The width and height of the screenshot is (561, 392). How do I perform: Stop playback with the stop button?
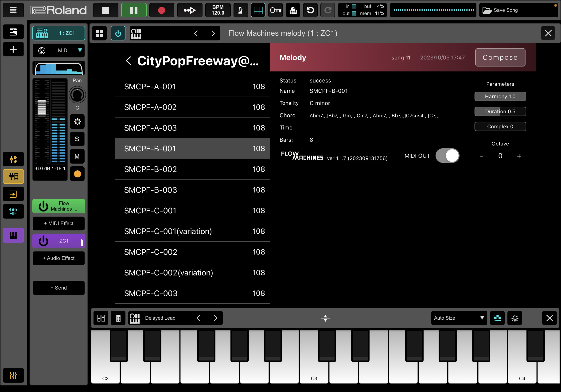pos(105,10)
